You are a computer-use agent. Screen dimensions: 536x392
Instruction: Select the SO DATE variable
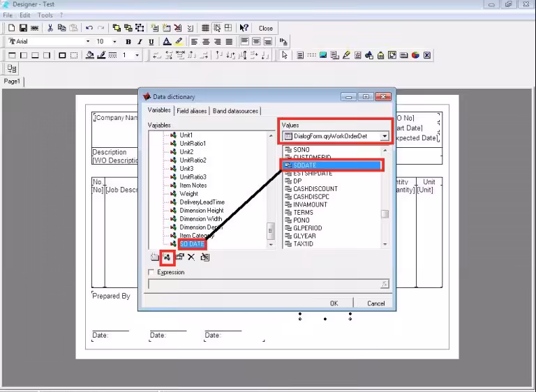(x=192, y=244)
